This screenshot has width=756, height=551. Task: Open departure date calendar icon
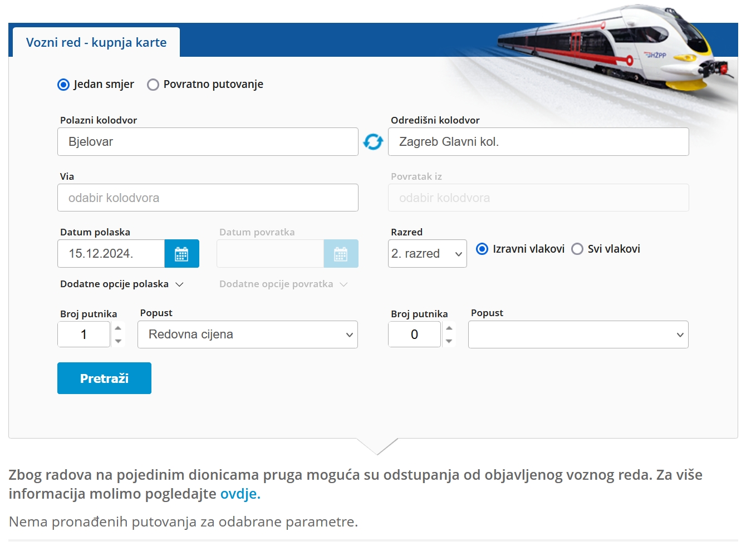(x=181, y=254)
